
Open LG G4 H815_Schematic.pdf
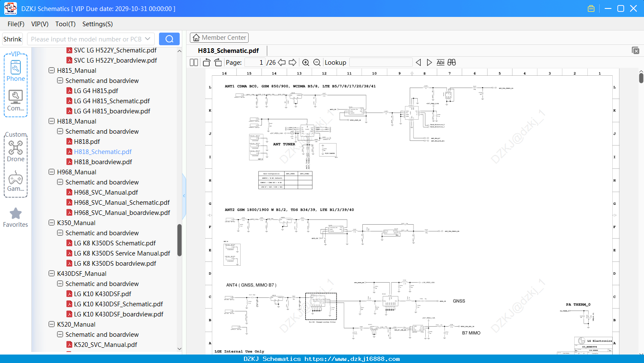coord(112,101)
